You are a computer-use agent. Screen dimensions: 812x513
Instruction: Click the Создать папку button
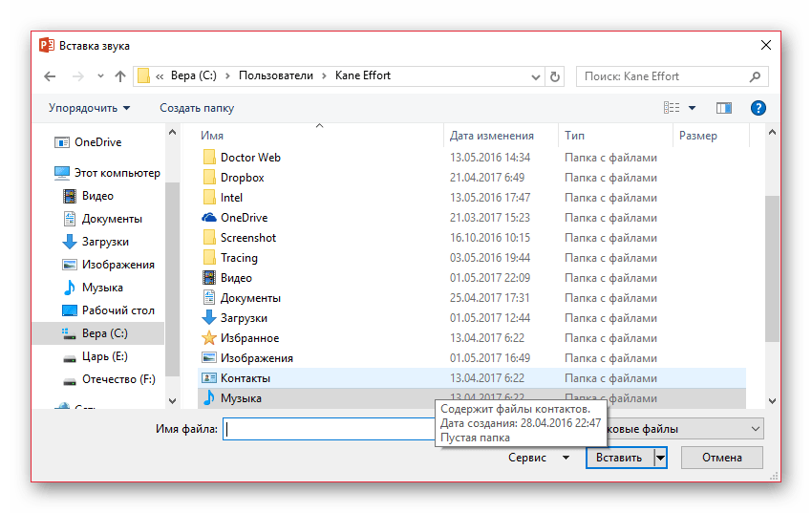click(x=197, y=108)
